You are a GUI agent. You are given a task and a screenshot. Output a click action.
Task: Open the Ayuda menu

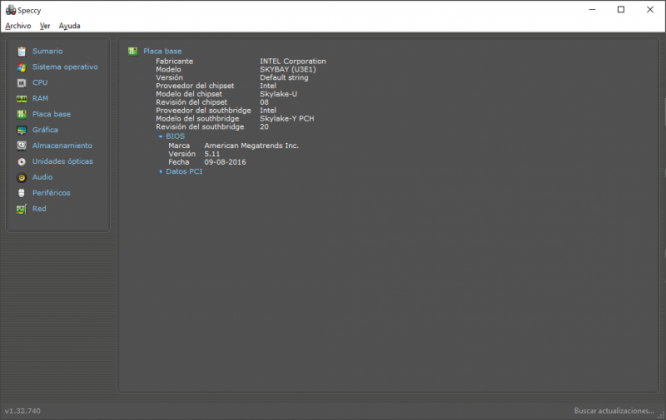point(69,26)
